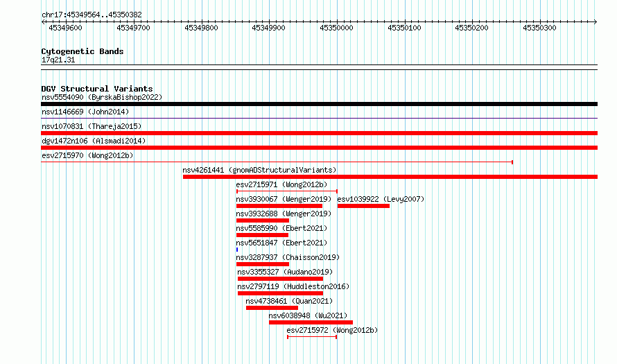Open the nsv3287937 (Chaisson2019) label

tap(288, 257)
